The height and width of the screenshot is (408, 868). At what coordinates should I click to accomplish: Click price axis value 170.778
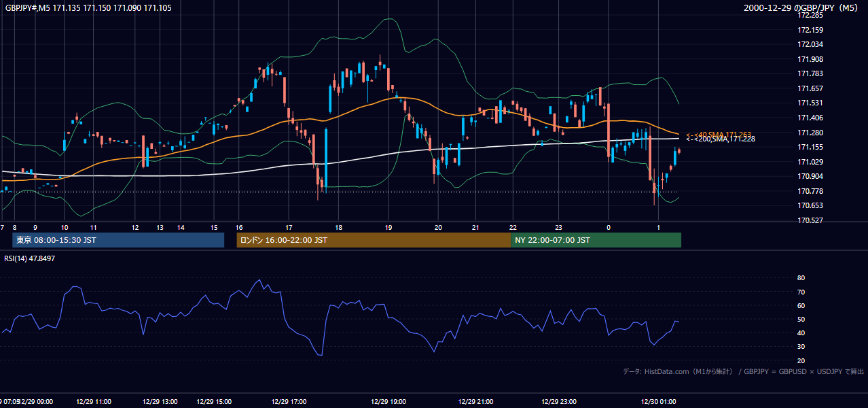click(811, 191)
